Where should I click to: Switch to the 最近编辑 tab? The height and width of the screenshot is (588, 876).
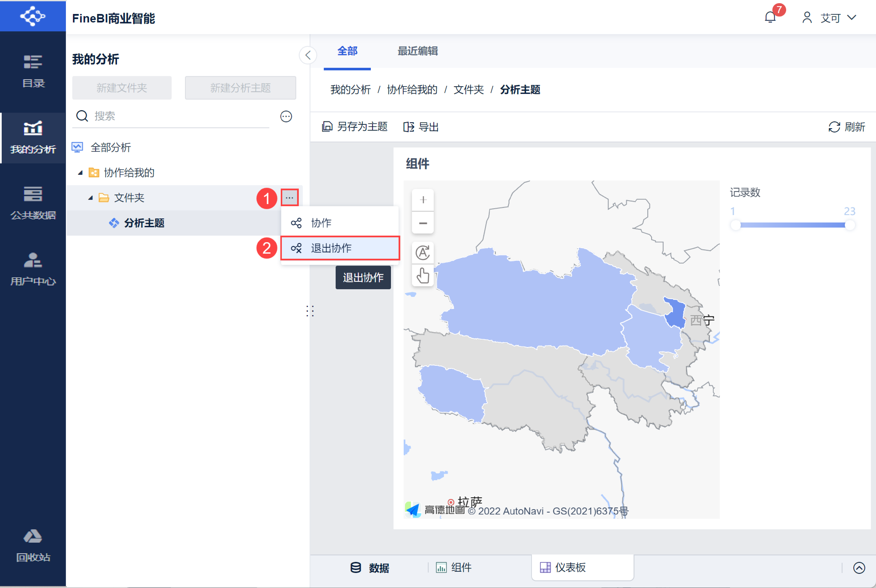(417, 51)
